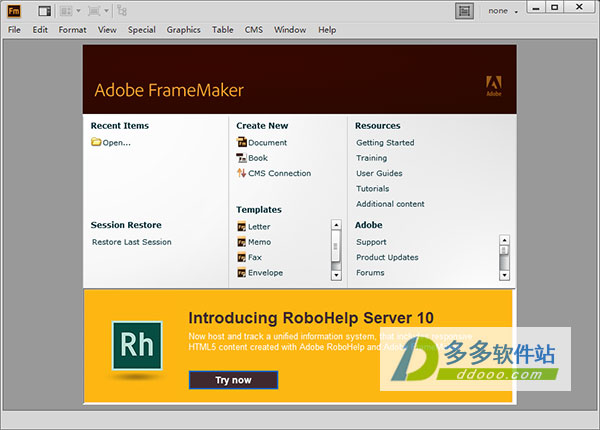Screen dimensions: 600x430
Task: Click the RoboHelp Rh icon in banner
Action: pos(137,346)
